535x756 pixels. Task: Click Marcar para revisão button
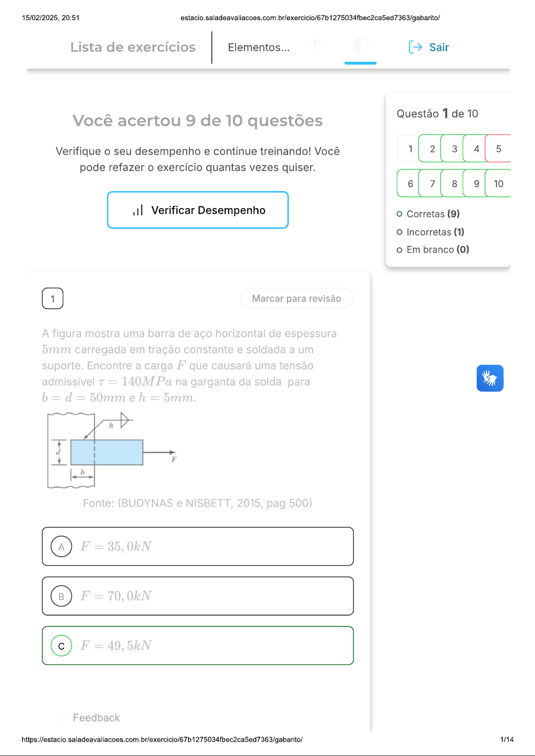click(x=297, y=299)
